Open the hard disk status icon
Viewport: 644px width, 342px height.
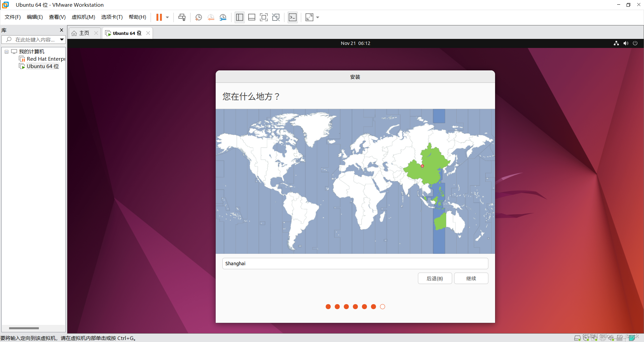(577, 338)
